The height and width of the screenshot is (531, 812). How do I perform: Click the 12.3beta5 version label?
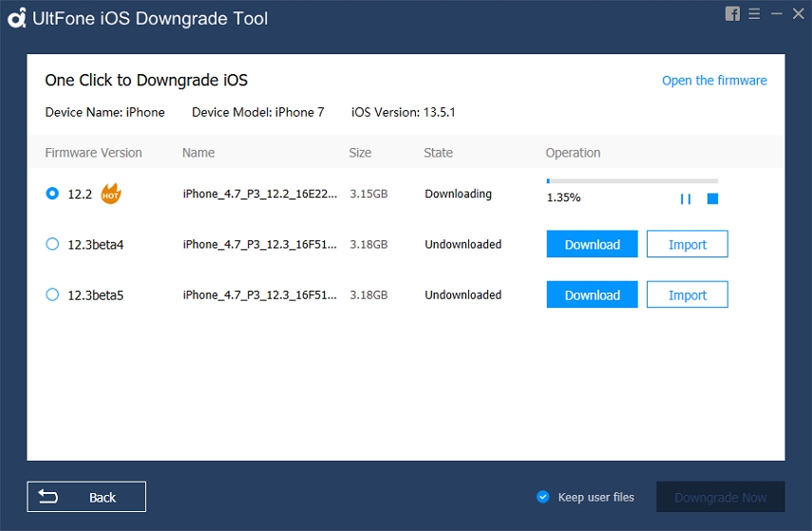coord(96,295)
